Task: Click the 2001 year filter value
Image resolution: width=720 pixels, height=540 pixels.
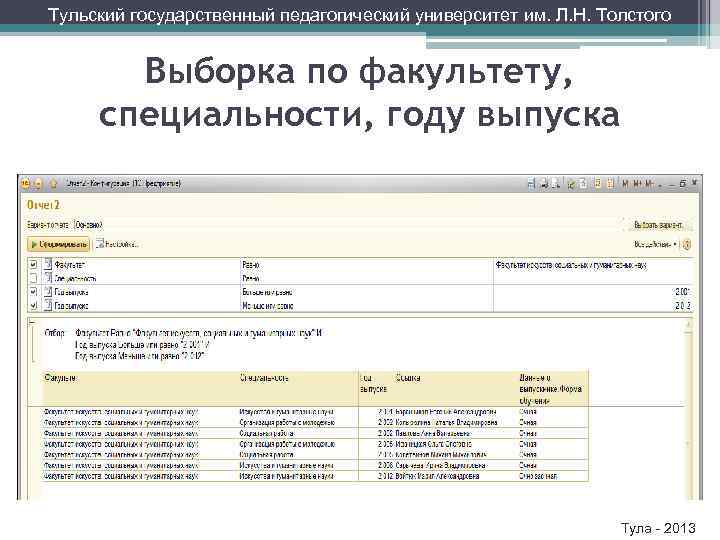Action: [594, 292]
